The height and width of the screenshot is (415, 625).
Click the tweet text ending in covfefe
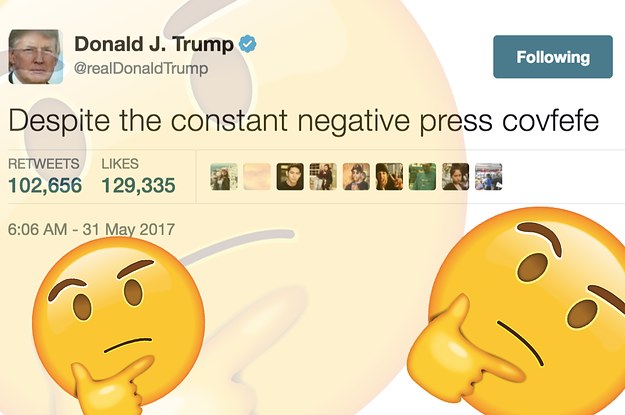[x=303, y=120]
